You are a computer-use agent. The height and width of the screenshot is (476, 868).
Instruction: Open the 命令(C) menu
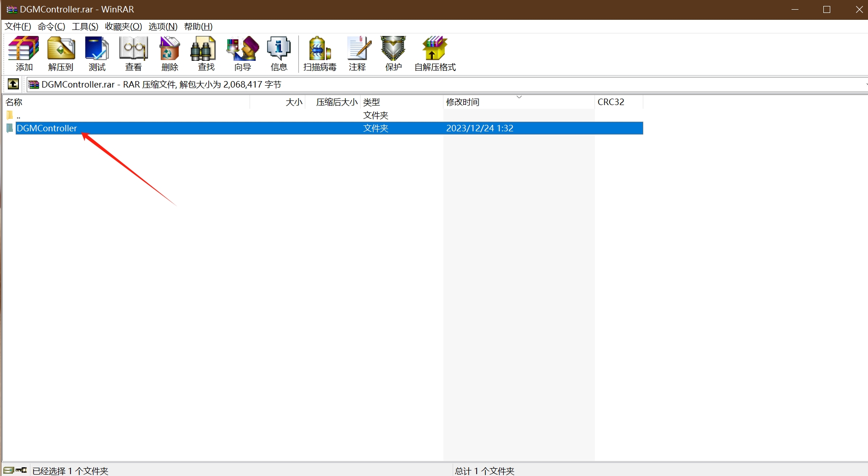[52, 26]
